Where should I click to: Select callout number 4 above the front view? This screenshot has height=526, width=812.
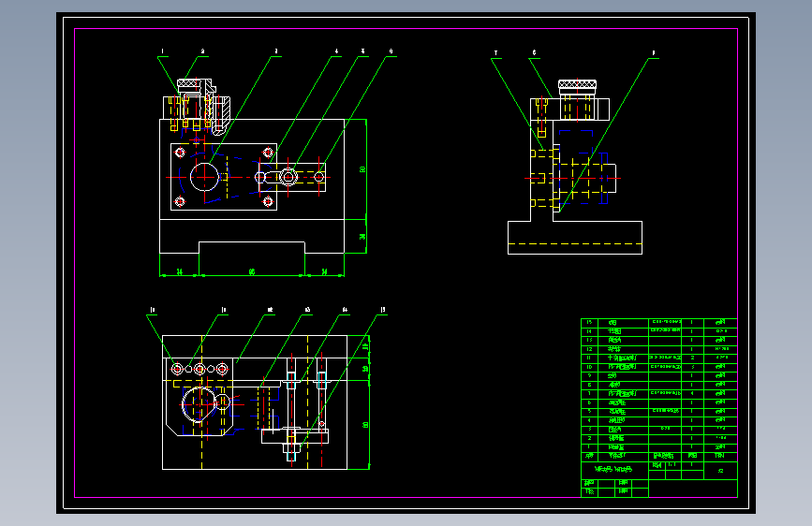click(336, 51)
